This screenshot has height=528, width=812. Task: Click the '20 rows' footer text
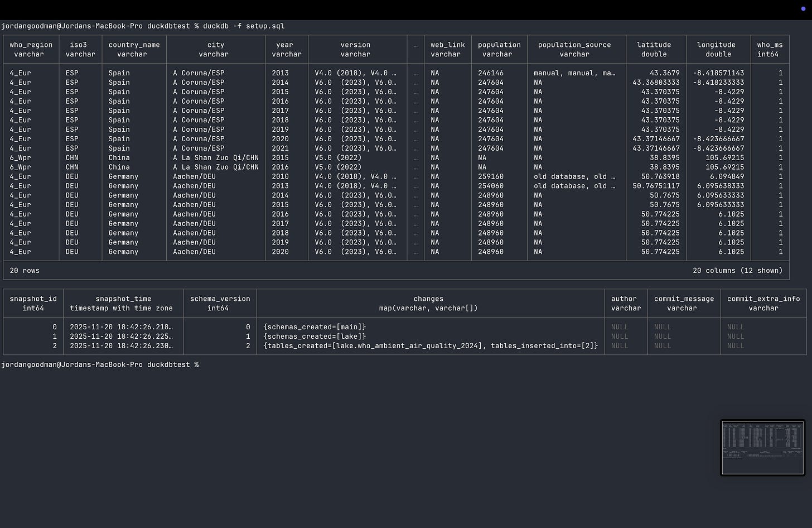point(25,271)
